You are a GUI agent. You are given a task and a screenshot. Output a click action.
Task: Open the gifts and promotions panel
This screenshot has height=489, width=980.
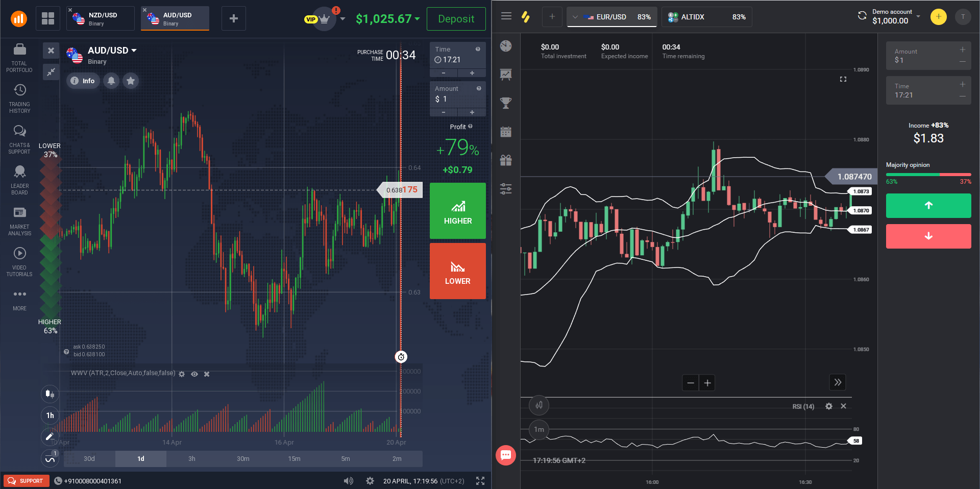coord(505,160)
